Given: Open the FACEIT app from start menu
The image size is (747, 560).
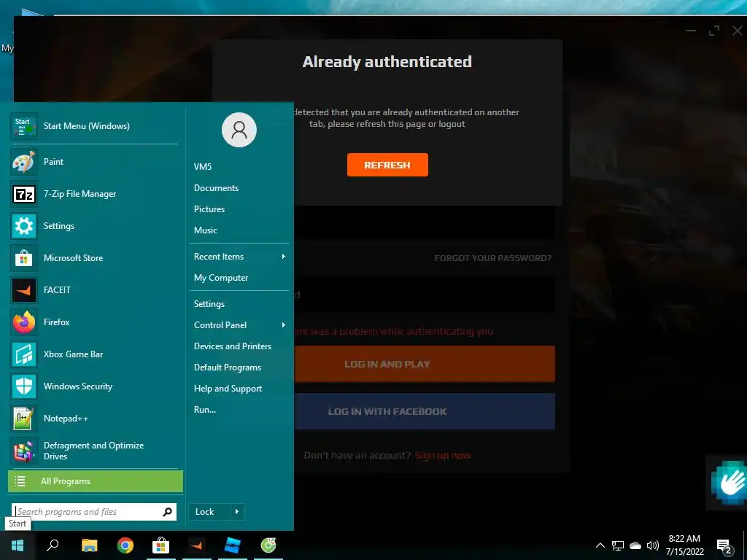Looking at the screenshot, I should (96, 290).
